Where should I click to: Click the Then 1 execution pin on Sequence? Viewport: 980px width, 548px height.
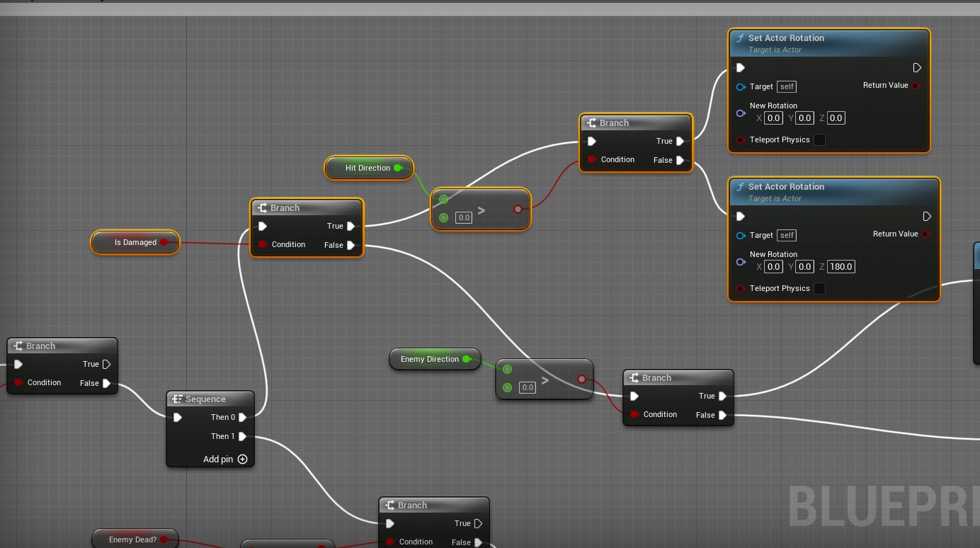(242, 437)
